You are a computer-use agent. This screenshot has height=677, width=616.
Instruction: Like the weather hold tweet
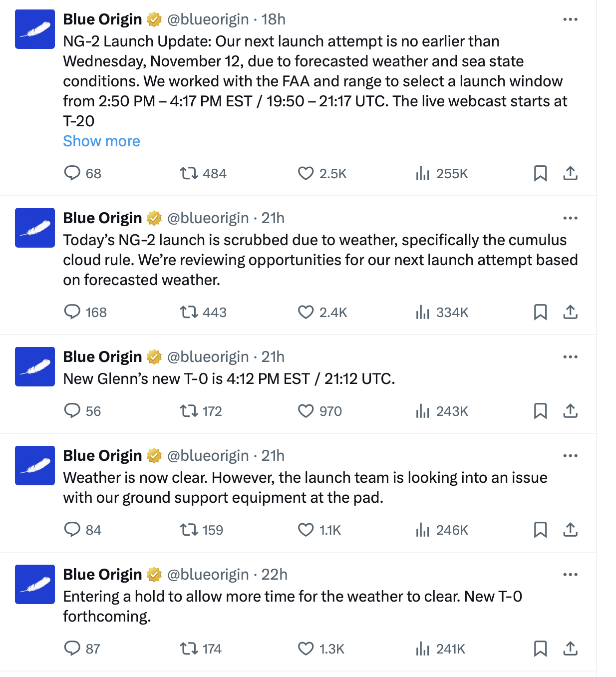(x=307, y=649)
